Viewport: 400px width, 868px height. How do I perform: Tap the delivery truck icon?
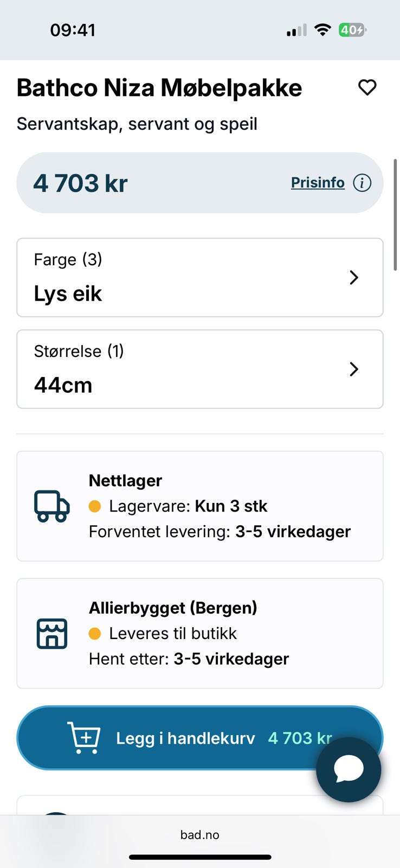(x=52, y=506)
